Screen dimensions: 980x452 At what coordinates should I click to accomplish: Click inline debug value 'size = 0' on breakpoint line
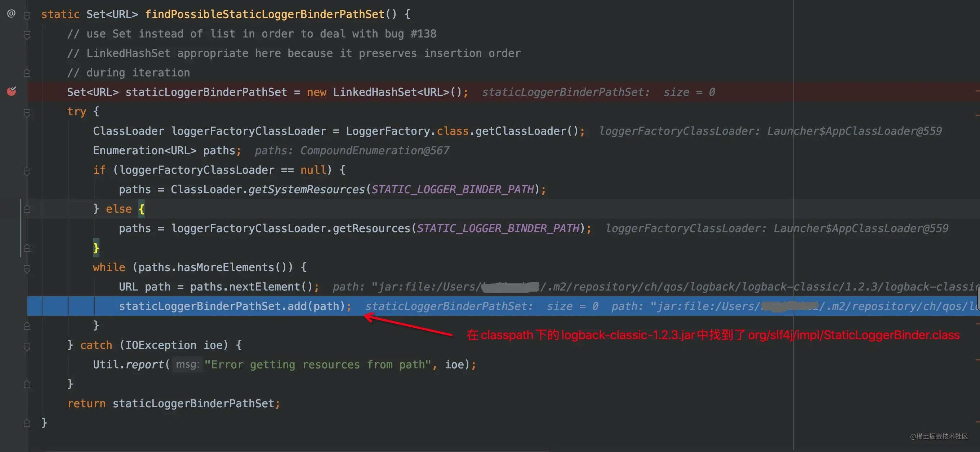point(689,92)
